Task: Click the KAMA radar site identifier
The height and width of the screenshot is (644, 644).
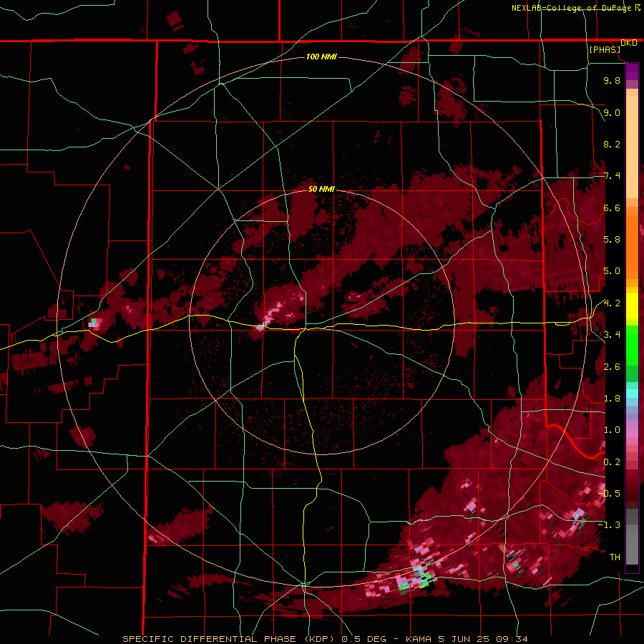Action: (x=419, y=639)
